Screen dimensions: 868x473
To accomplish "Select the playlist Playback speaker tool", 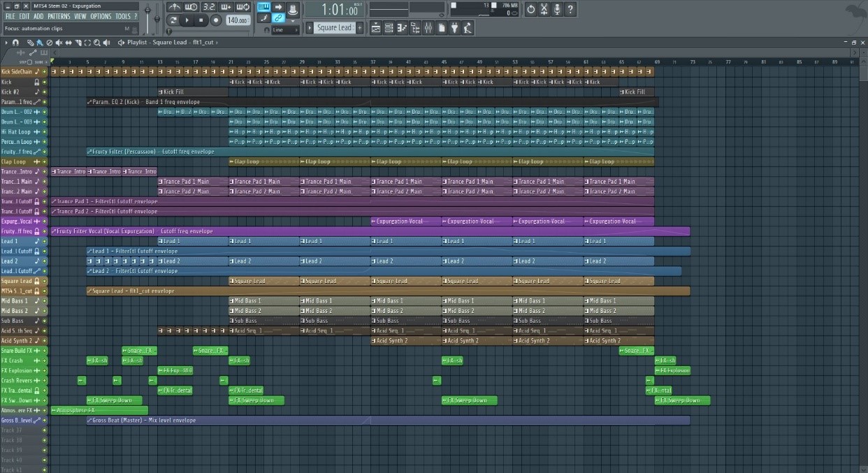I will tap(106, 43).
